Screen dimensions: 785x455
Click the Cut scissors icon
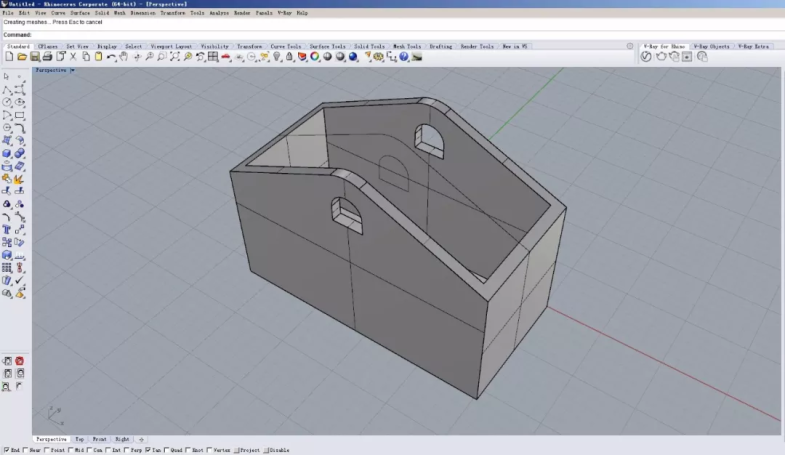click(x=73, y=57)
